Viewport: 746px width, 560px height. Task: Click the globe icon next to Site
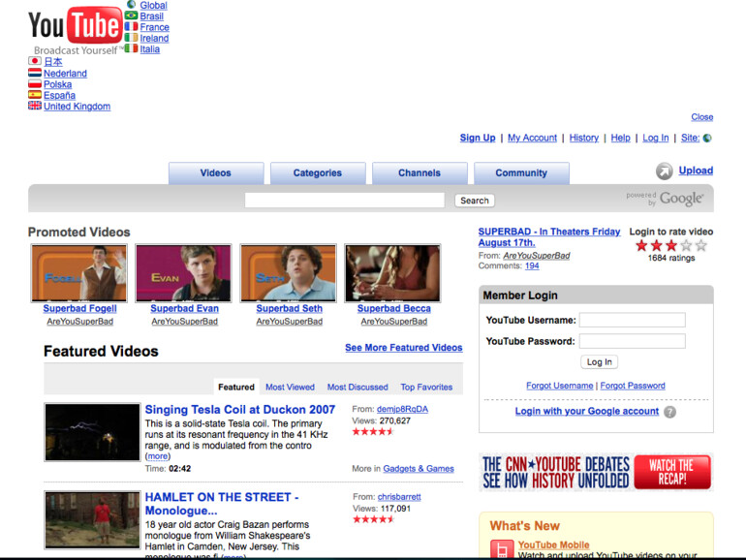coord(707,138)
